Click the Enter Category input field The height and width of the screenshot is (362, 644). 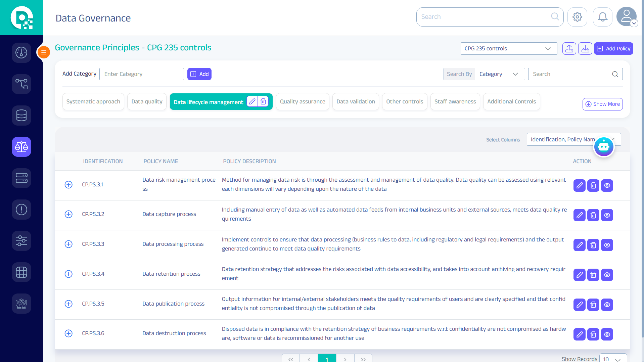pos(141,74)
